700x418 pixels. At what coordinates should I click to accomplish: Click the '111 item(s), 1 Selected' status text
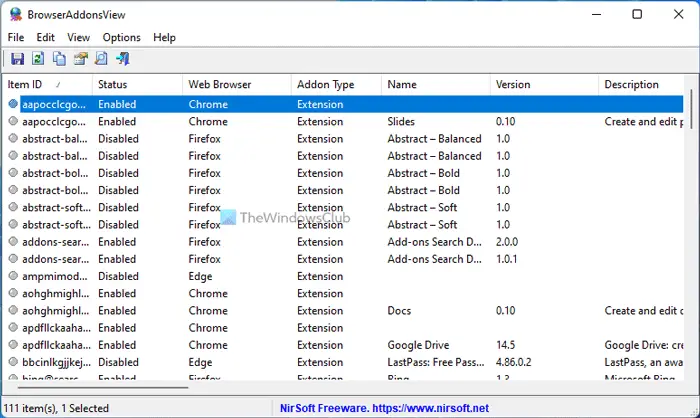pyautogui.click(x=56, y=408)
